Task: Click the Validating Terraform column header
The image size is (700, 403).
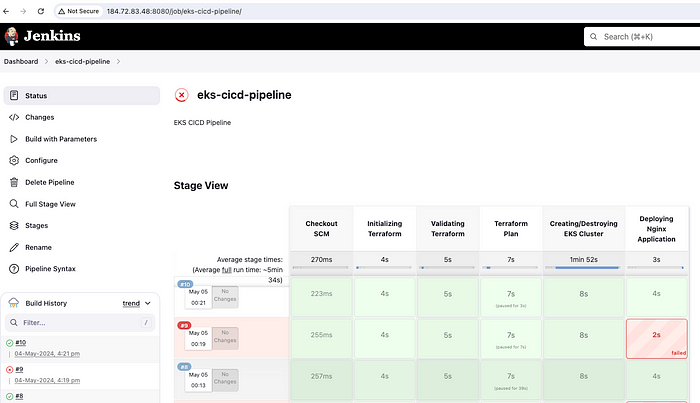Action: click(447, 229)
